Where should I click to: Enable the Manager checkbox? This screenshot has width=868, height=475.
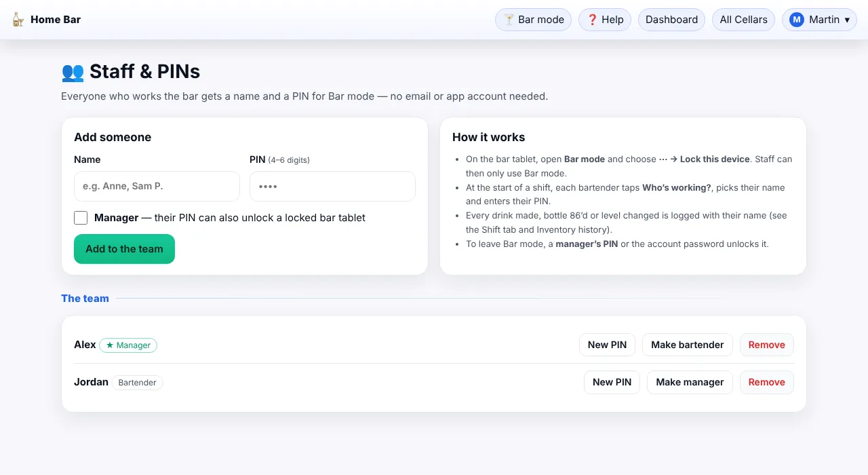[81, 218]
